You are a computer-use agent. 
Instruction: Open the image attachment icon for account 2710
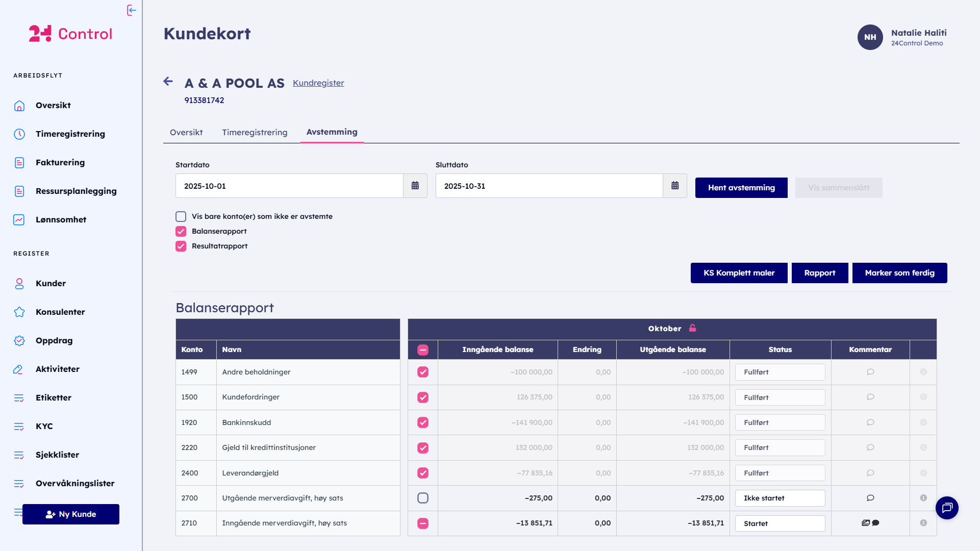865,523
